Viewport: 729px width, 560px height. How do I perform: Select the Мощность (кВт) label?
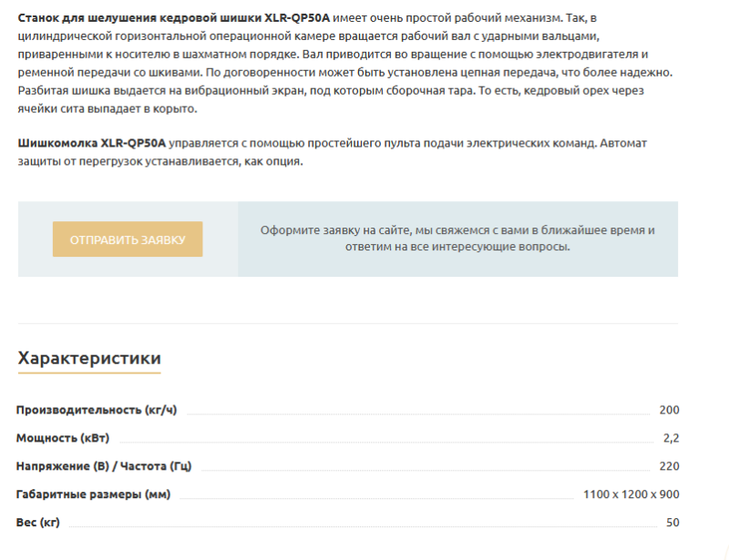(x=62, y=438)
